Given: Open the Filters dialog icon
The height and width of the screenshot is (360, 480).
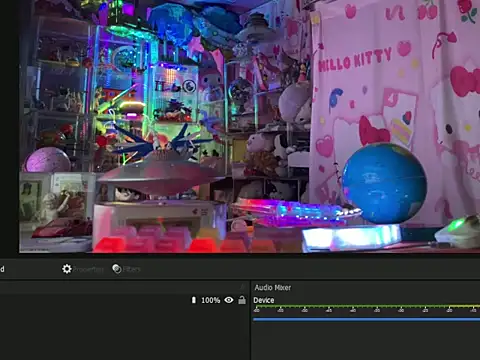Looking at the screenshot, I should click(117, 269).
